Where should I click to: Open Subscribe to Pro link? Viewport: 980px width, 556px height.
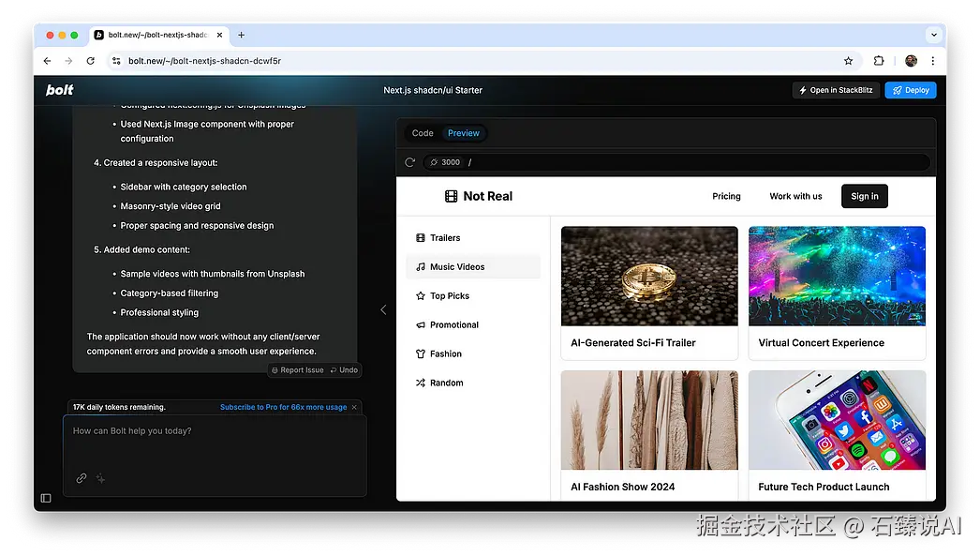pos(283,407)
